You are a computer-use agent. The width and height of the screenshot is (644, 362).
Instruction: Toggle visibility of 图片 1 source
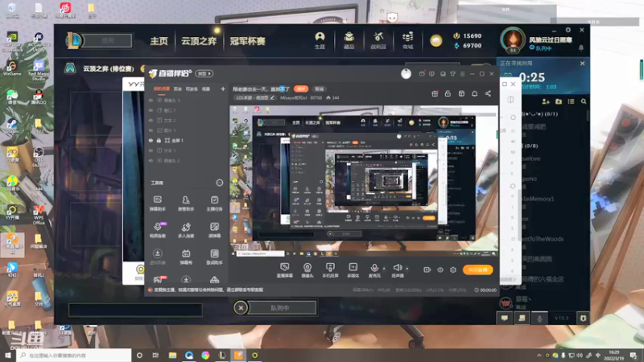151,130
